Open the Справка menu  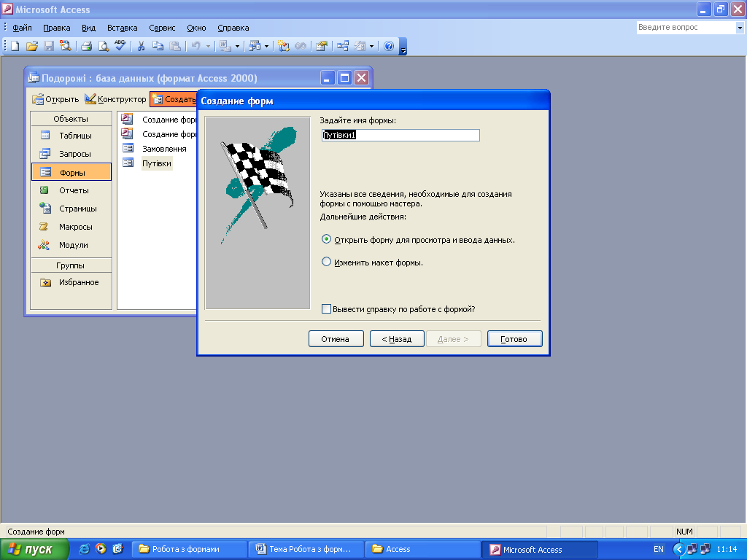(x=233, y=28)
